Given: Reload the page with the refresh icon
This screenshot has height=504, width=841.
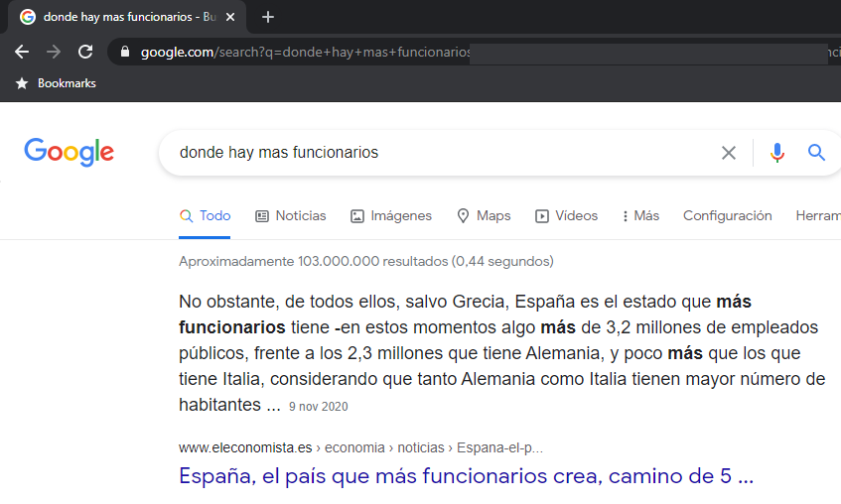Looking at the screenshot, I should (x=85, y=52).
